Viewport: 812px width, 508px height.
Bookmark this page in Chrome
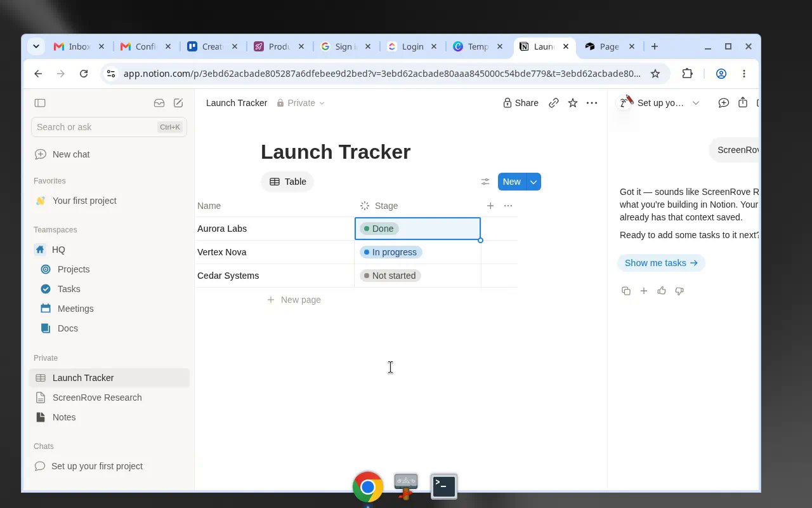655,74
